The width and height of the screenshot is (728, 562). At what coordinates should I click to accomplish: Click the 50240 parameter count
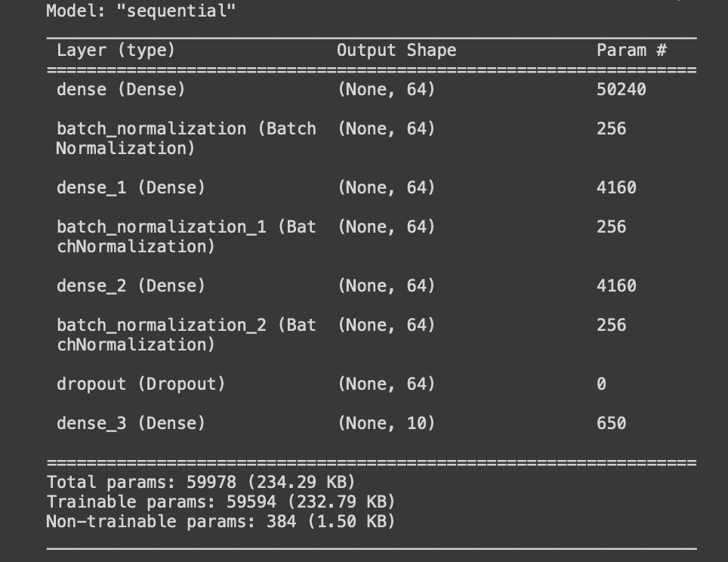click(622, 89)
